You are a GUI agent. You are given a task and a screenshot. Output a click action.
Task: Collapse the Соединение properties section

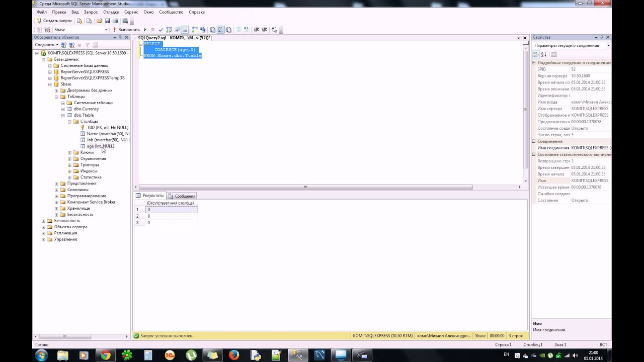[x=534, y=141]
